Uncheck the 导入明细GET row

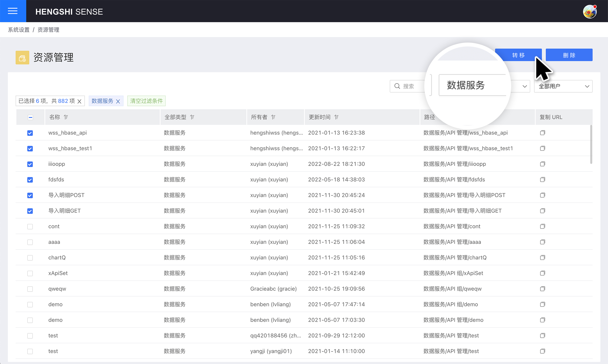[30, 211]
